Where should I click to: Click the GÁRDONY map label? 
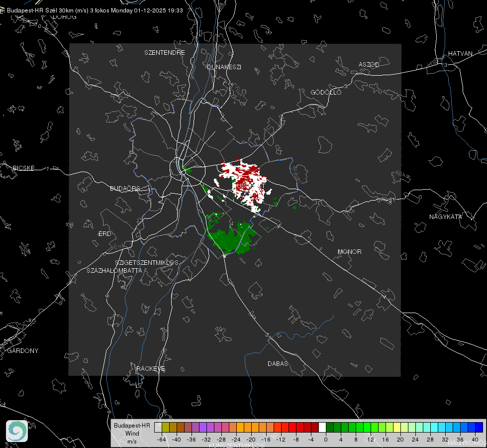23,351
